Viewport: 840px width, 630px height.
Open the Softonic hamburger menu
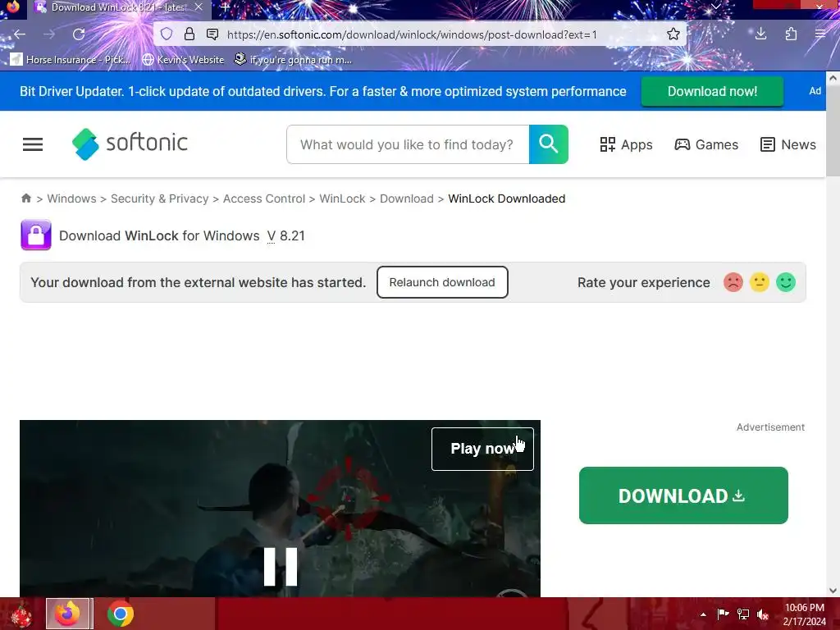tap(33, 144)
